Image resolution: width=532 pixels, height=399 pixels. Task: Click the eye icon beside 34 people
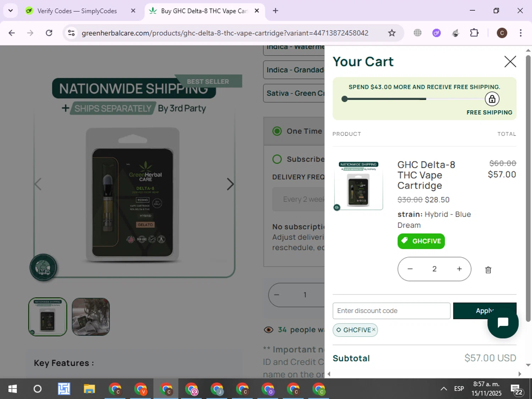pos(268,330)
